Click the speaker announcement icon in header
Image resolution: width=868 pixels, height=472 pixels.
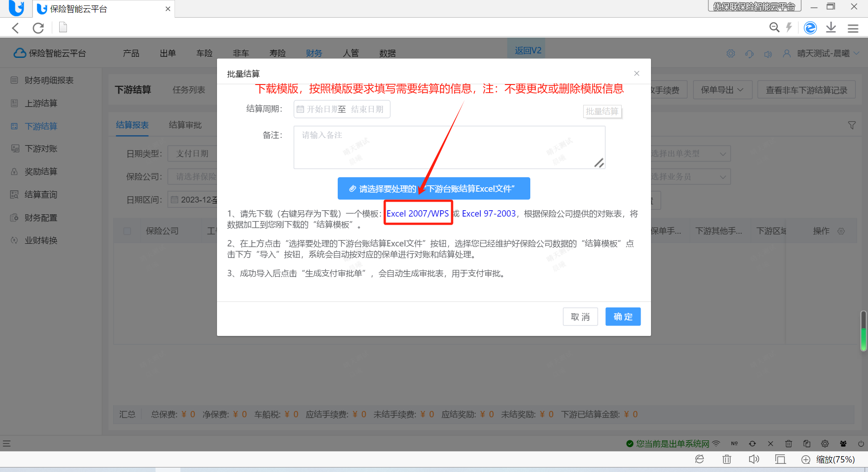click(x=768, y=54)
